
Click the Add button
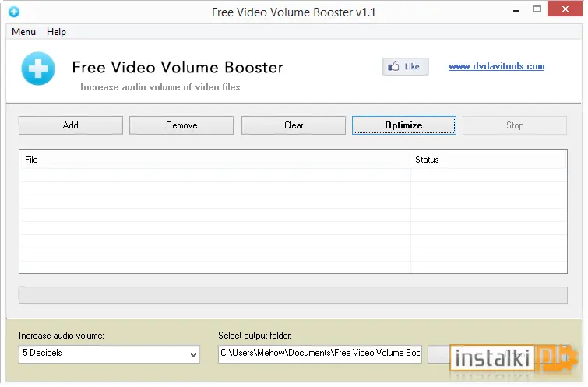pyautogui.click(x=71, y=125)
